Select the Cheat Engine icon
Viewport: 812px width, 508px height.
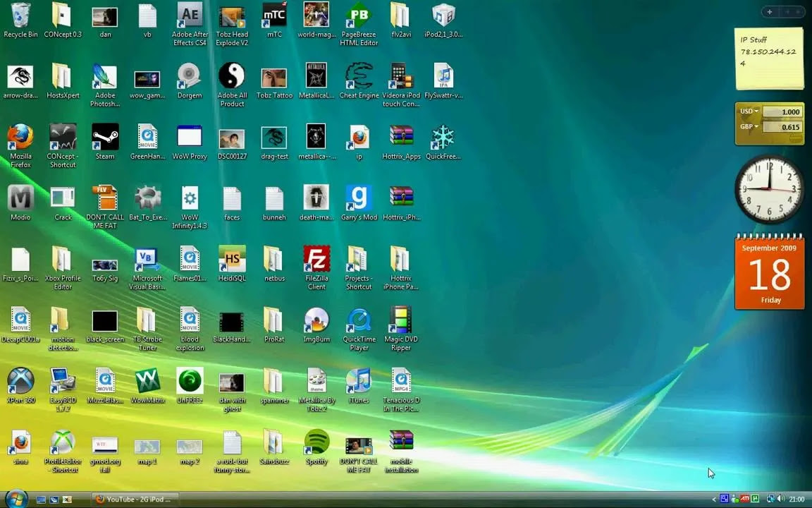359,77
